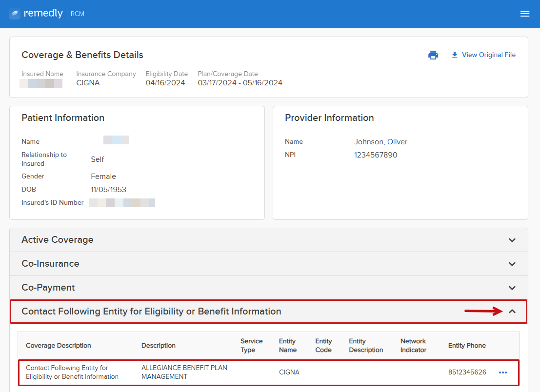This screenshot has height=392, width=540.
Task: Click the View Original File link
Action: pos(483,55)
